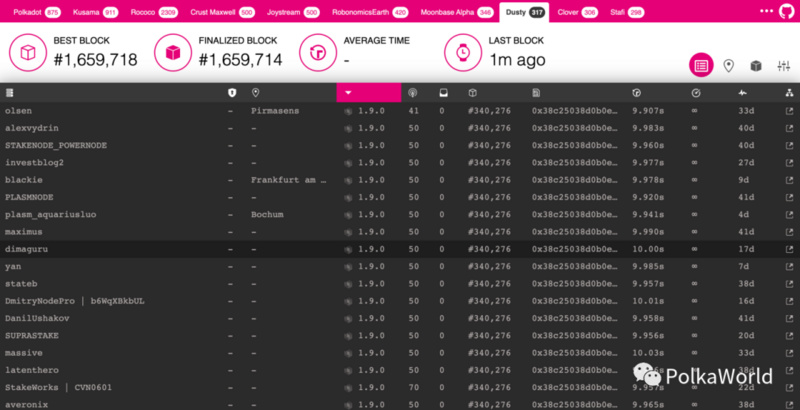Sort by network state column icon
800x410 pixels.
click(789, 93)
